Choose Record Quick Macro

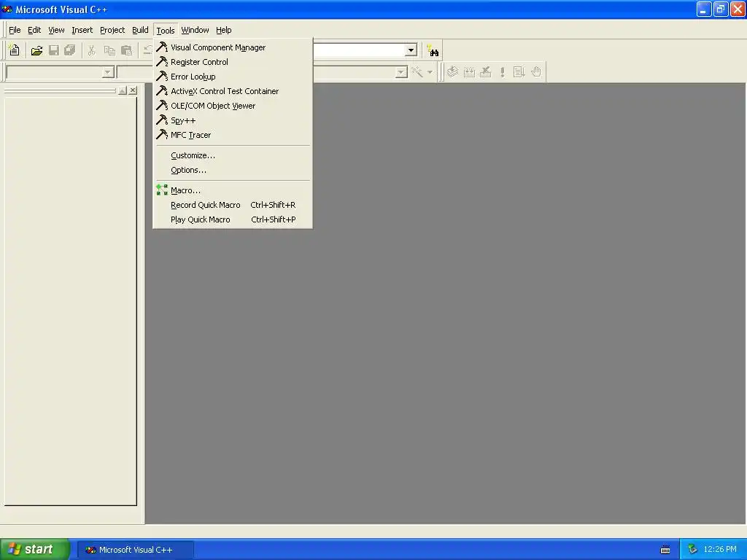click(233, 205)
